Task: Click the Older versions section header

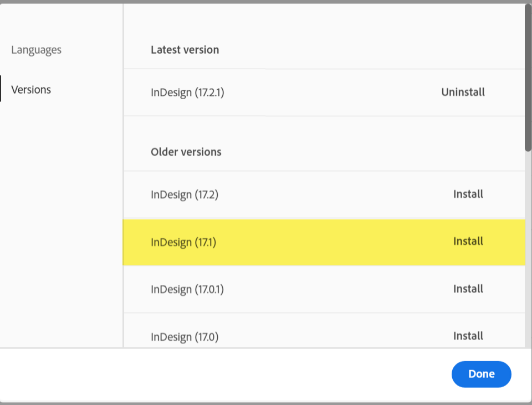Action: [x=186, y=151]
